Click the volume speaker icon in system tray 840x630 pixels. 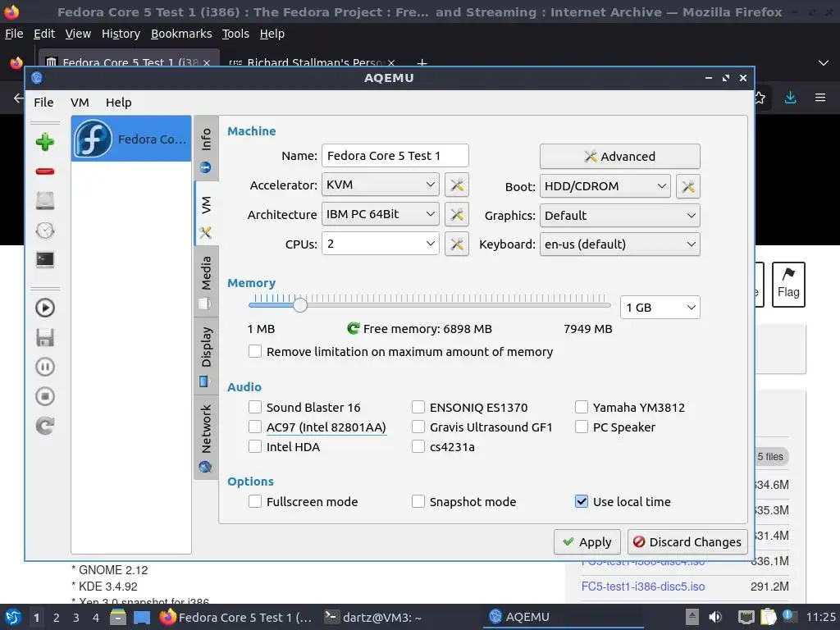pyautogui.click(x=715, y=617)
